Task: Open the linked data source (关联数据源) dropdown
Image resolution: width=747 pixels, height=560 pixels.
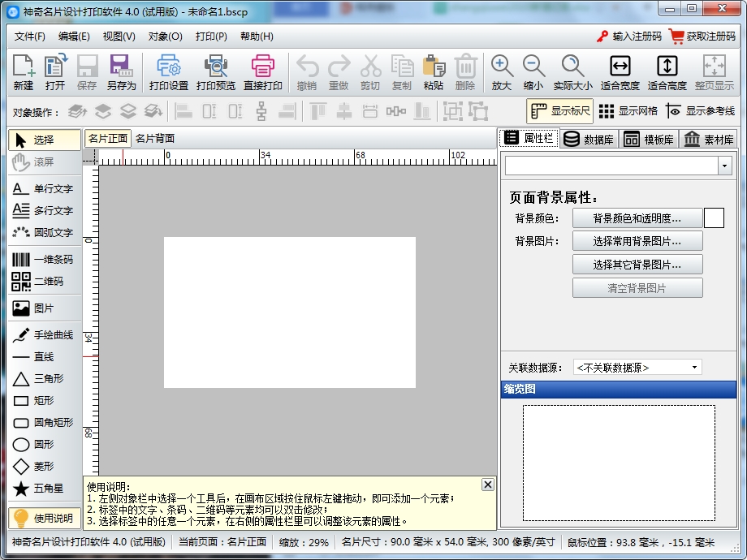Action: click(x=637, y=368)
